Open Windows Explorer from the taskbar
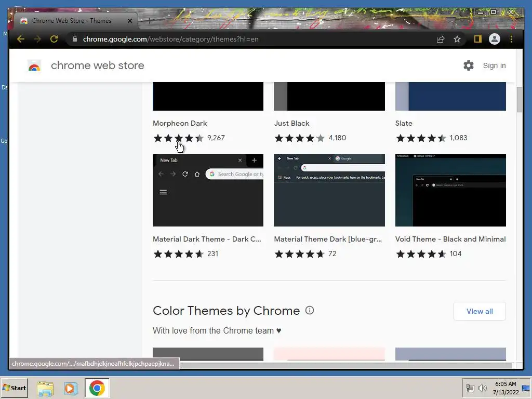The image size is (532, 399). [45, 388]
